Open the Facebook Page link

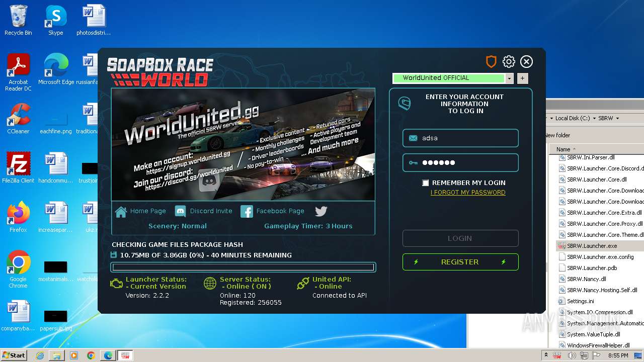(272, 211)
